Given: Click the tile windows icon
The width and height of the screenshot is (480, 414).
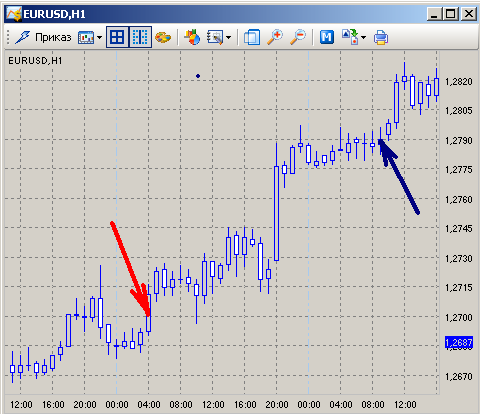Looking at the screenshot, I should [x=252, y=37].
